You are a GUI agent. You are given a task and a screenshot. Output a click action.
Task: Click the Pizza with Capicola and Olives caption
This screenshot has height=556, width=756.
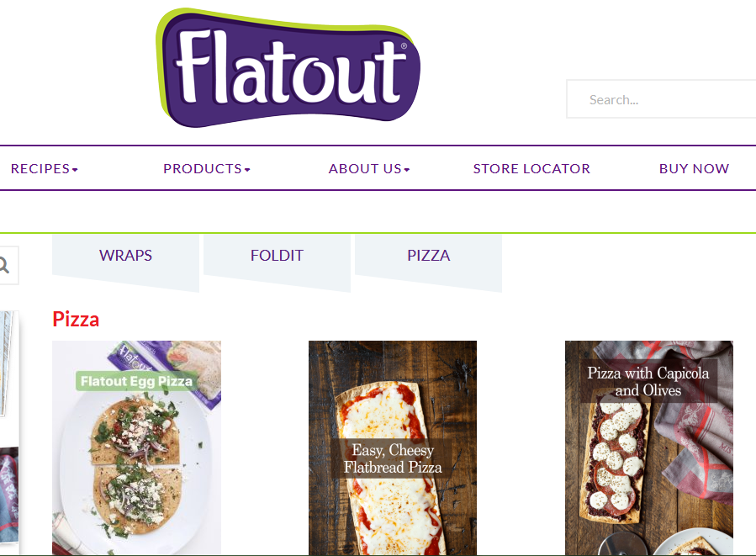[648, 381]
